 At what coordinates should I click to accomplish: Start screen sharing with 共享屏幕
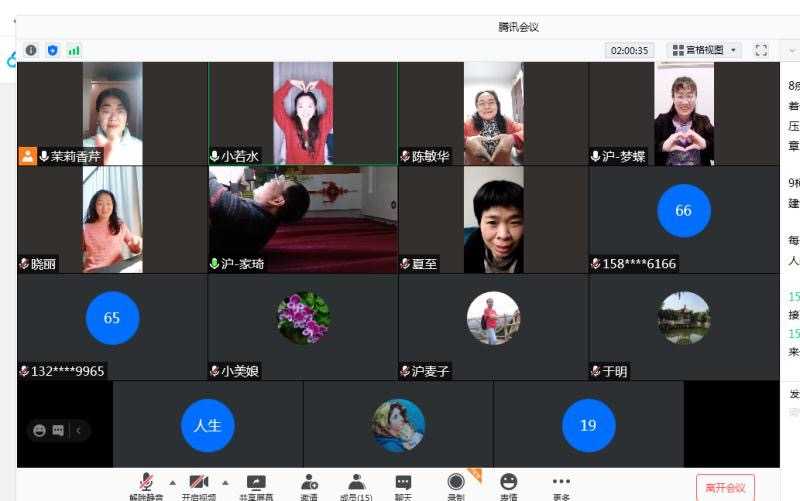(256, 484)
